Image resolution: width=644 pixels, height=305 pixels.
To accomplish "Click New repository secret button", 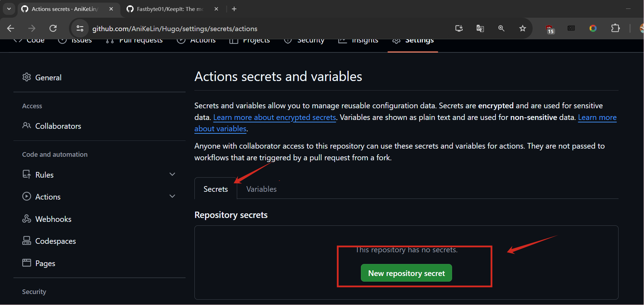I will click(x=406, y=273).
